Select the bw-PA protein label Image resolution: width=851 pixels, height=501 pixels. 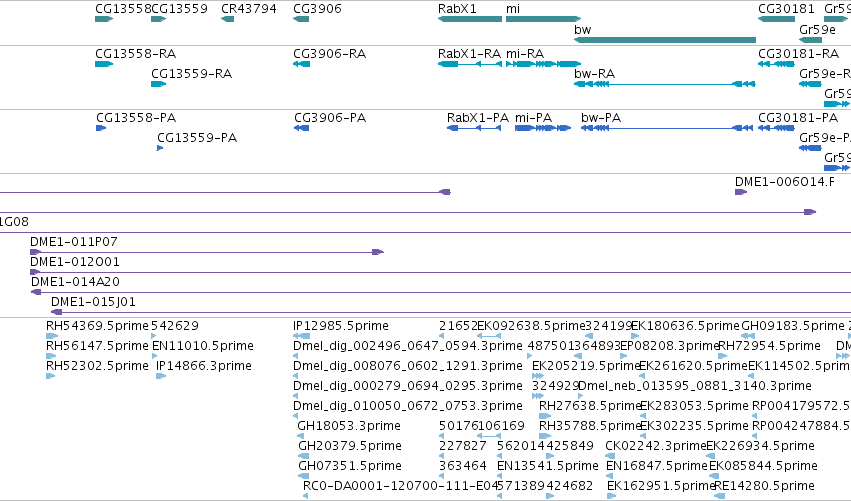[x=601, y=118]
